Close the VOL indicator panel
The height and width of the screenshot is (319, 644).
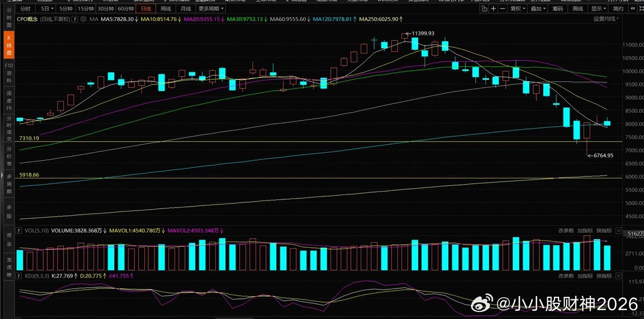[x=619, y=231]
